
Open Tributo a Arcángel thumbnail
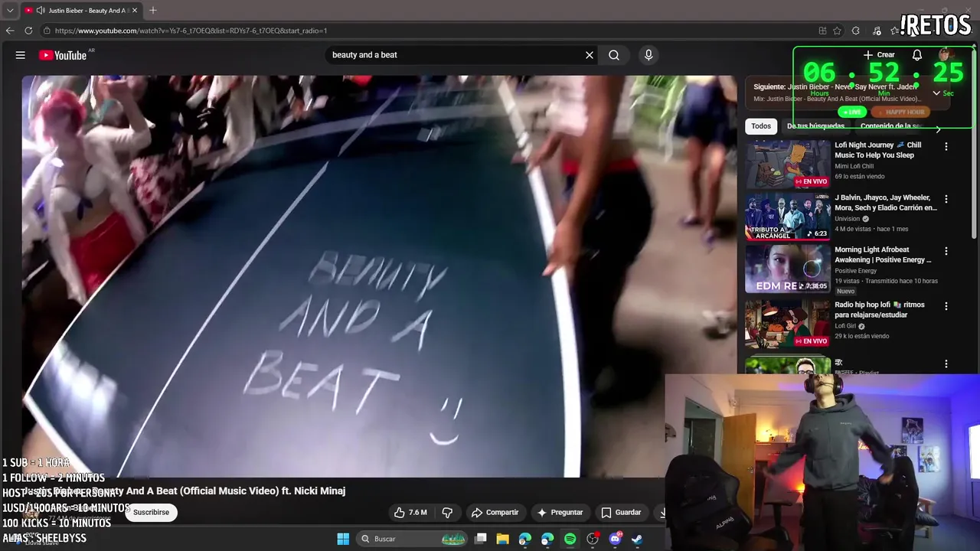click(x=788, y=217)
